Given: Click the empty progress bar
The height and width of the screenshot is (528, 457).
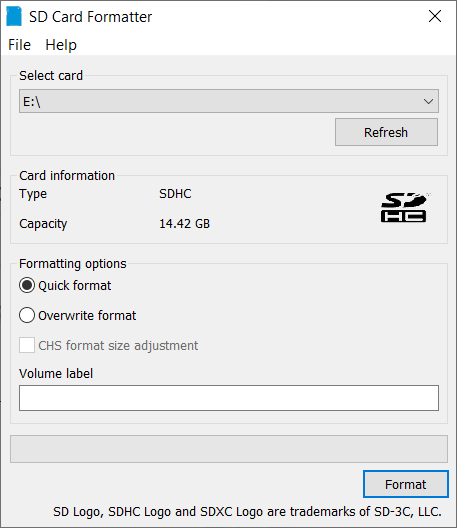Looking at the screenshot, I should point(229,449).
